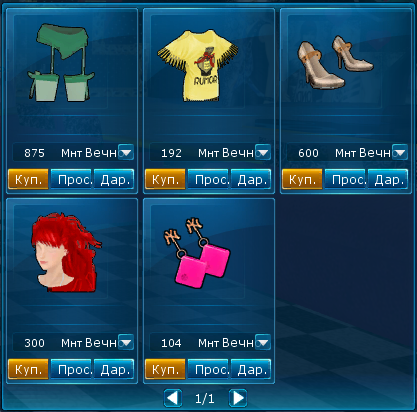This screenshot has width=417, height=412.
Task: Buy the high heels with Куп. button
Action: (302, 179)
